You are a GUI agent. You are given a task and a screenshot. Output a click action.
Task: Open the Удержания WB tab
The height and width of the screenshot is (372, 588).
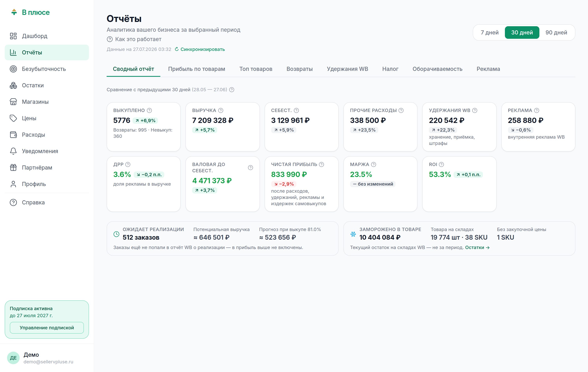pos(347,69)
